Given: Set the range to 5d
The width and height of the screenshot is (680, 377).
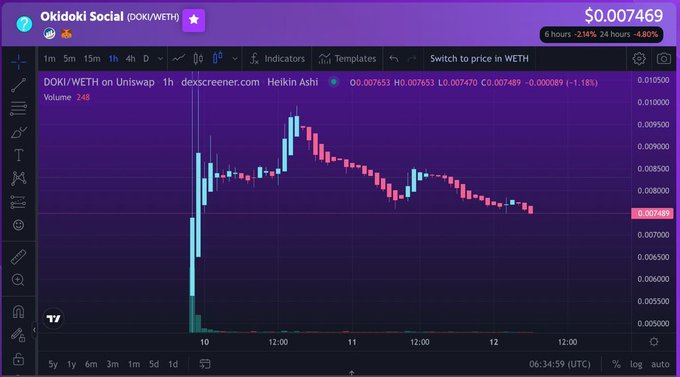Looking at the screenshot, I should [x=154, y=364].
